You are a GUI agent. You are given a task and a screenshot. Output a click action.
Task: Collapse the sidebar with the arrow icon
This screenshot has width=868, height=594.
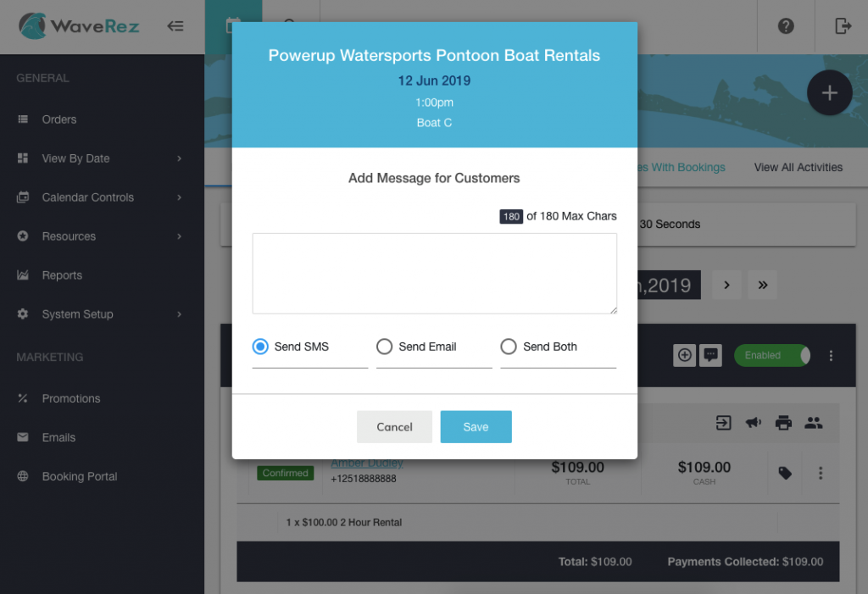(175, 26)
